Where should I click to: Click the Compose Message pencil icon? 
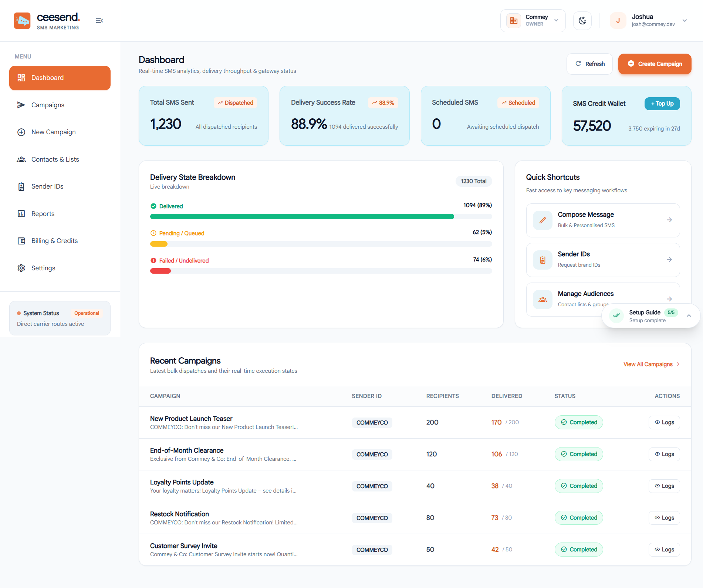click(543, 220)
